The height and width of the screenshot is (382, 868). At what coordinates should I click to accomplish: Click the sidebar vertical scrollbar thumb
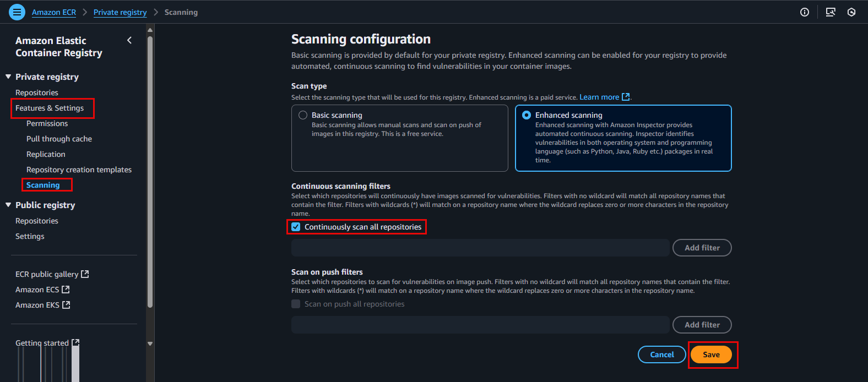pyautogui.click(x=150, y=171)
